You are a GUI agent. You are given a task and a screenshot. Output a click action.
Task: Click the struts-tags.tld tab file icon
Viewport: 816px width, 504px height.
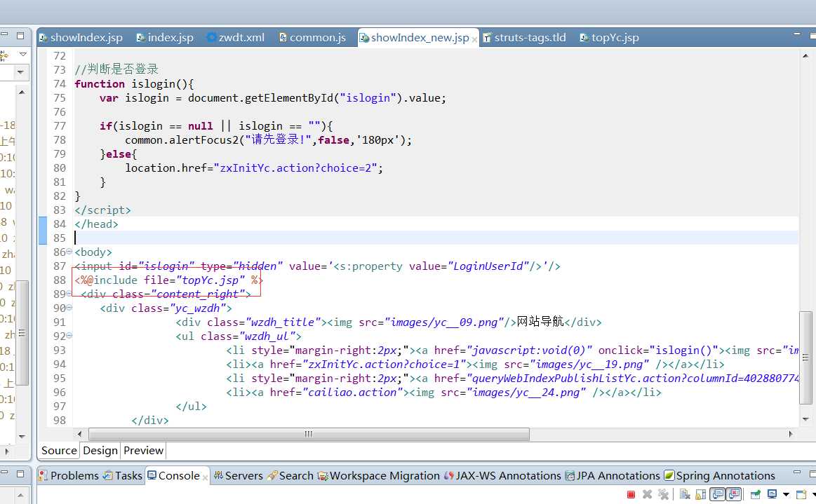point(487,38)
